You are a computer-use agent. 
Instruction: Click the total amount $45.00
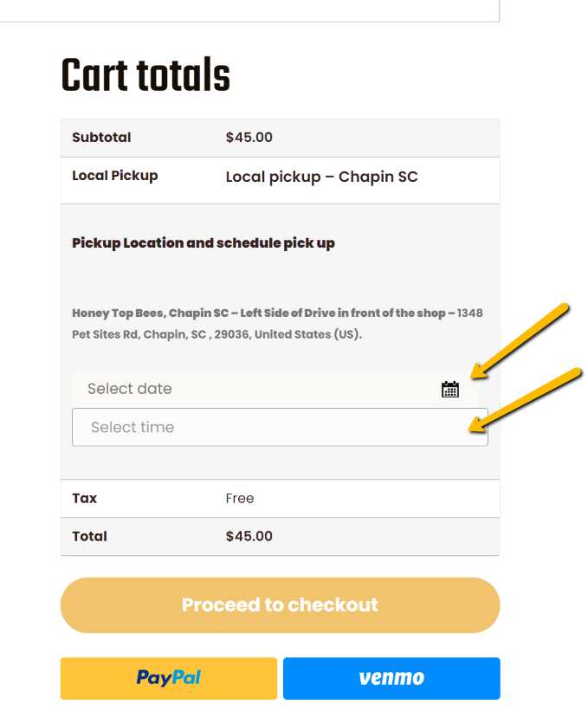249,536
